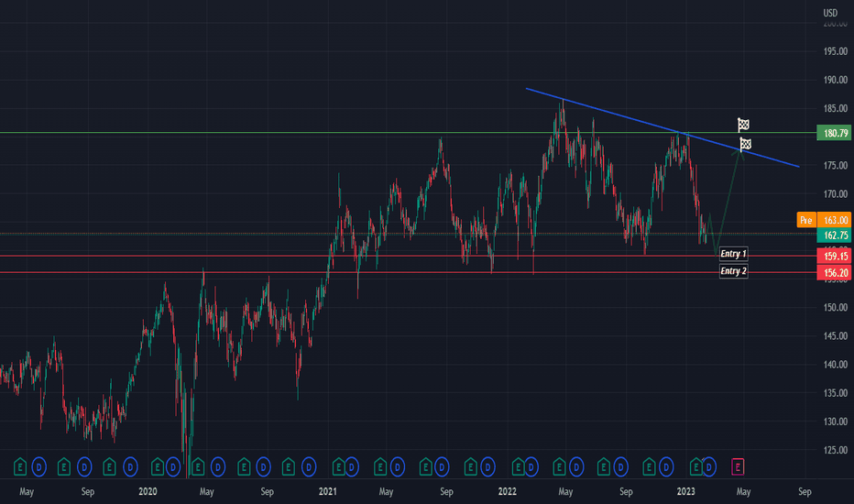854x504 pixels.
Task: Click the 195.00 tick on the price axis
Action: pos(836,51)
